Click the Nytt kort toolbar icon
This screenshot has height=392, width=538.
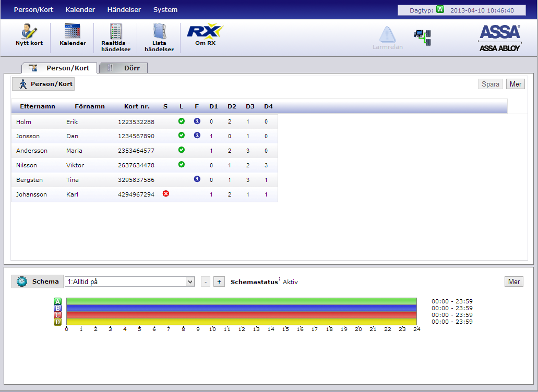29,32
